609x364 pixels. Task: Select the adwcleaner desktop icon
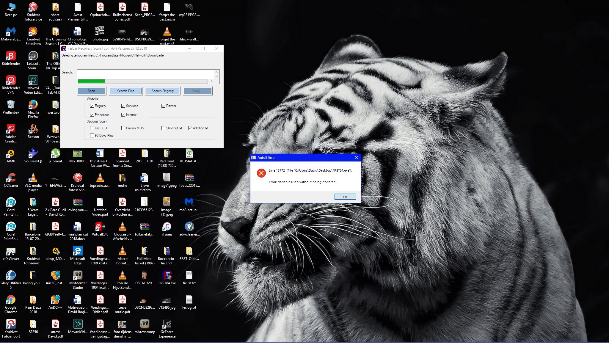[189, 229]
